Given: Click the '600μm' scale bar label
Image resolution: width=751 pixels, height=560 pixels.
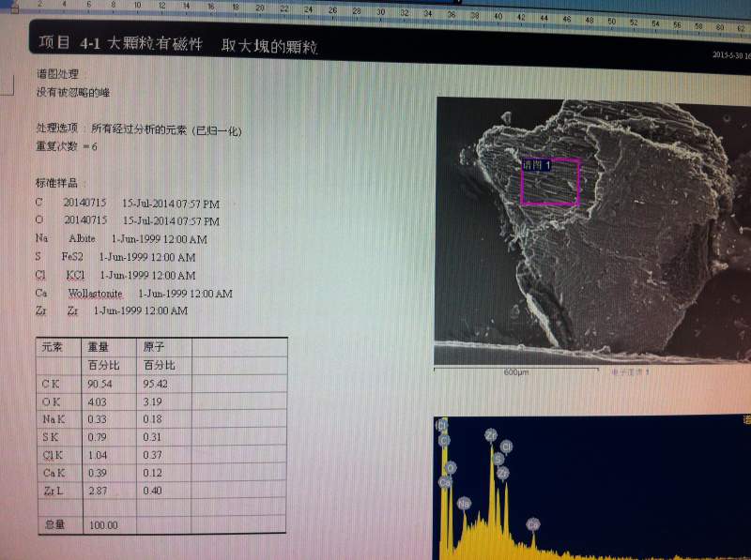Looking at the screenshot, I should coord(516,371).
